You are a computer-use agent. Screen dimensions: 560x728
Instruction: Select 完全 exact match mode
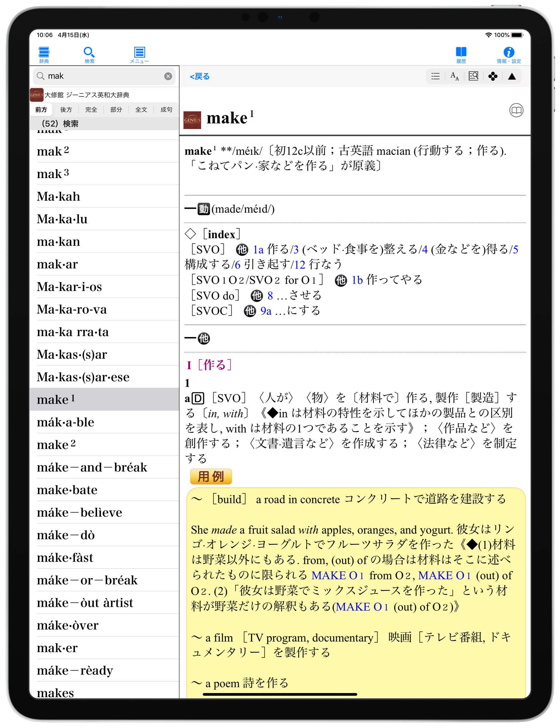click(x=91, y=110)
